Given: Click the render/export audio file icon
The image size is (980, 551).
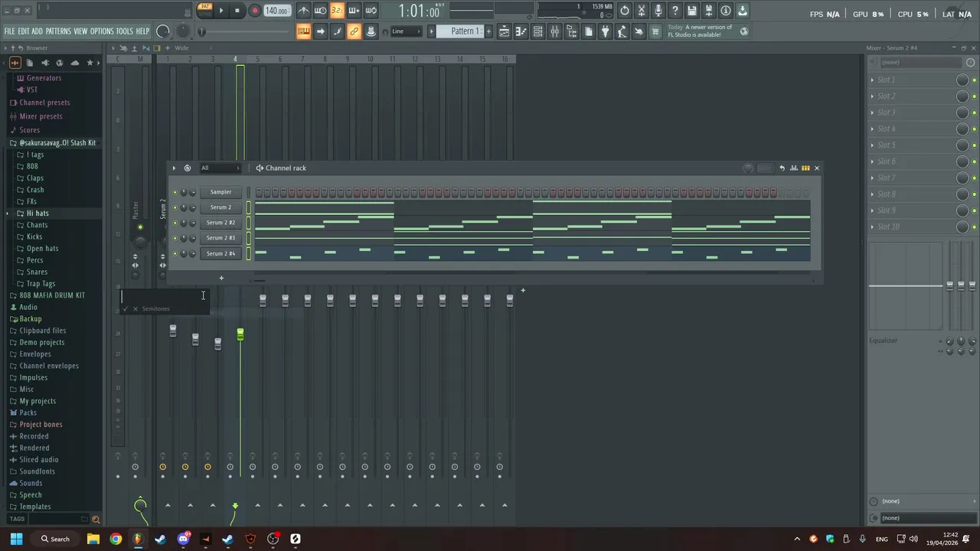Looking at the screenshot, I should (x=709, y=11).
